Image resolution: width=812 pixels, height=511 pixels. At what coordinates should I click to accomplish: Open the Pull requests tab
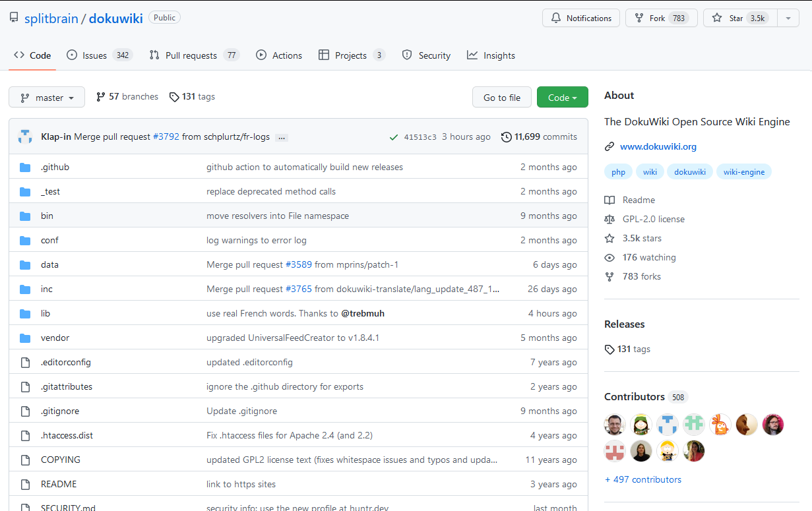194,55
